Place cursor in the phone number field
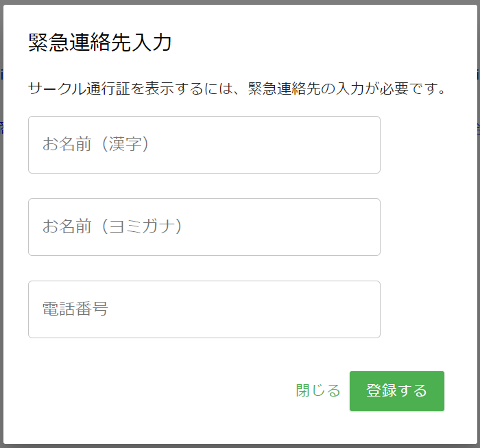Viewport: 480px width, 448px height. [x=204, y=309]
